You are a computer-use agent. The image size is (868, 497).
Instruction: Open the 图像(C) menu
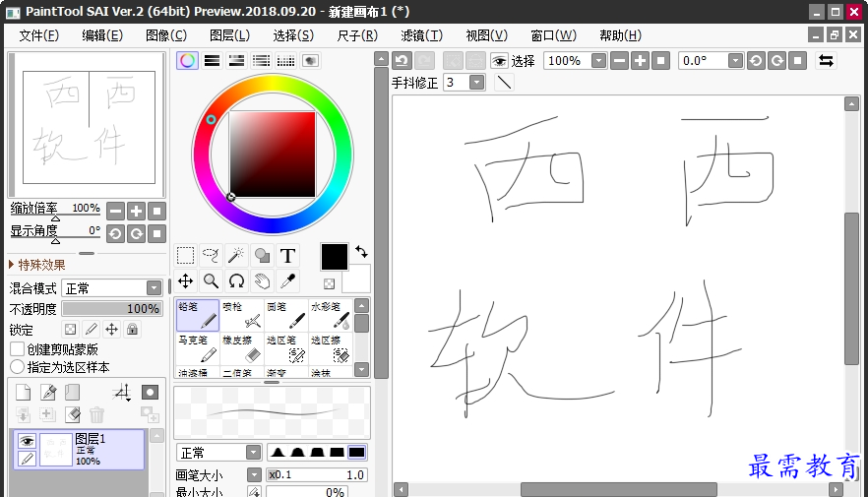click(x=166, y=35)
